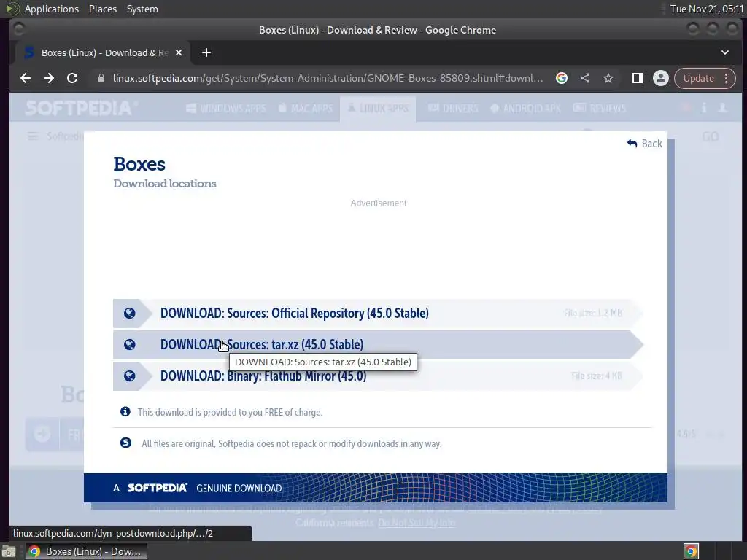Click globe icon beside Flathub Mirror download
Image resolution: width=747 pixels, height=560 pixels.
pos(130,376)
